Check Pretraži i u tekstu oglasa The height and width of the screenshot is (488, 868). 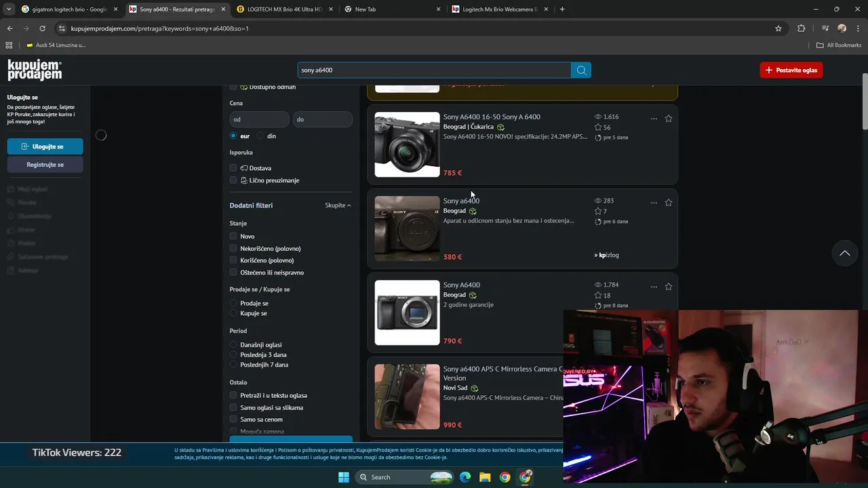[233, 395]
